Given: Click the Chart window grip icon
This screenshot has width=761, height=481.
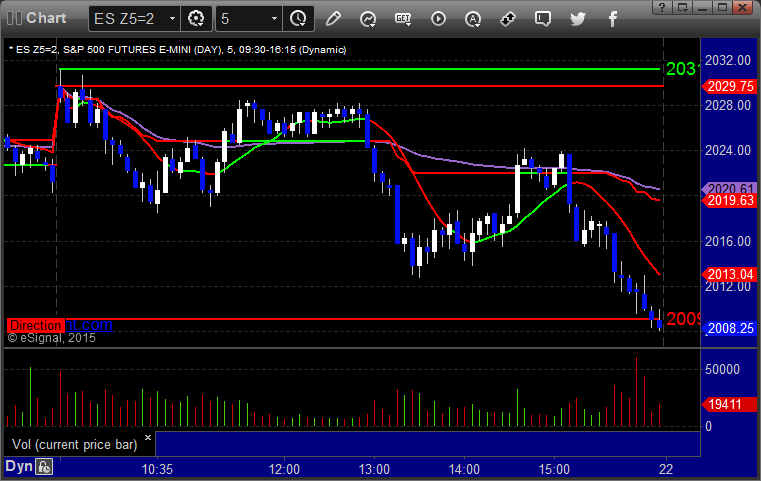Looking at the screenshot, I should [x=14, y=18].
